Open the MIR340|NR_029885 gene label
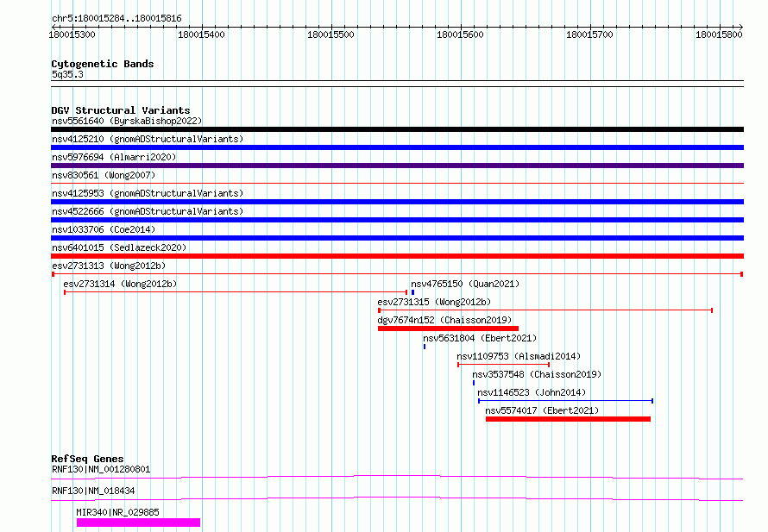Viewport: 768px width, 532px height. [117, 512]
